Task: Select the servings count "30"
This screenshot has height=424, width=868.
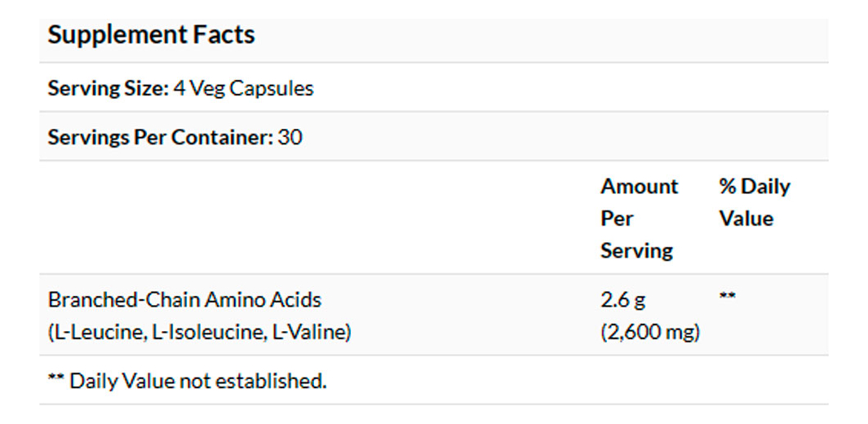Action: click(290, 137)
